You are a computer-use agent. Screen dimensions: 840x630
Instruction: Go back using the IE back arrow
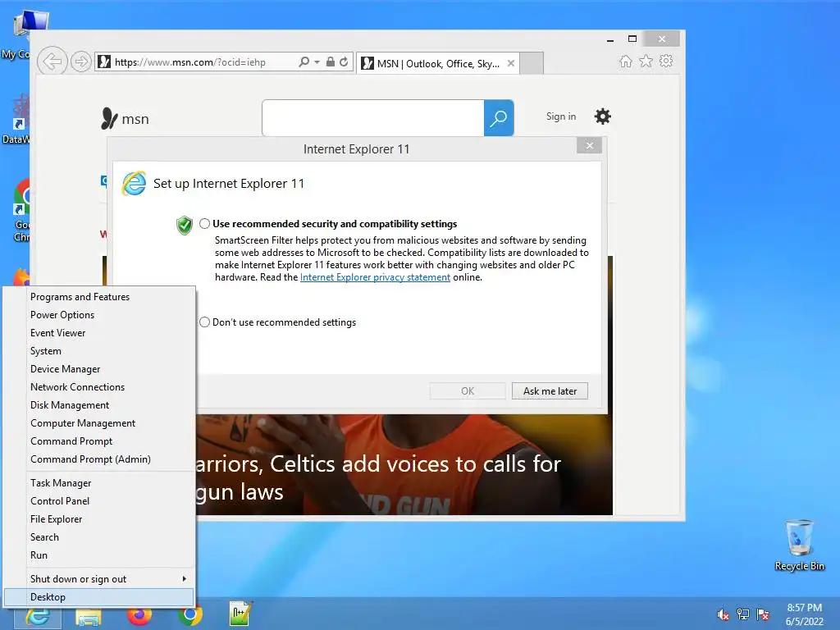coord(52,61)
